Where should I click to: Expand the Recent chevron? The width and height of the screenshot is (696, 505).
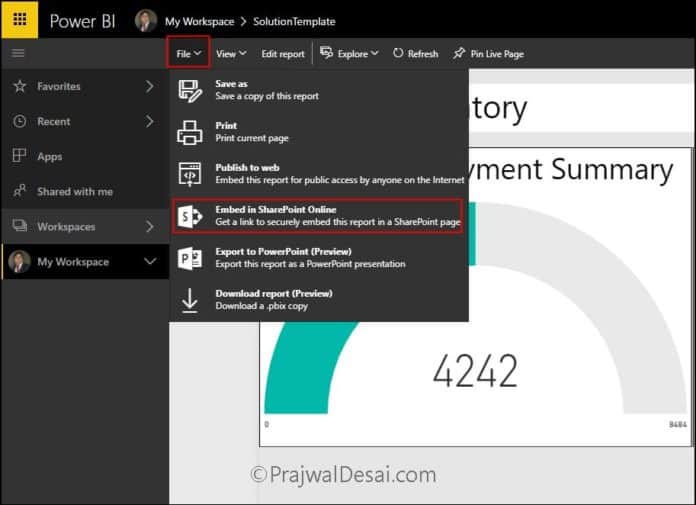pyautogui.click(x=150, y=121)
